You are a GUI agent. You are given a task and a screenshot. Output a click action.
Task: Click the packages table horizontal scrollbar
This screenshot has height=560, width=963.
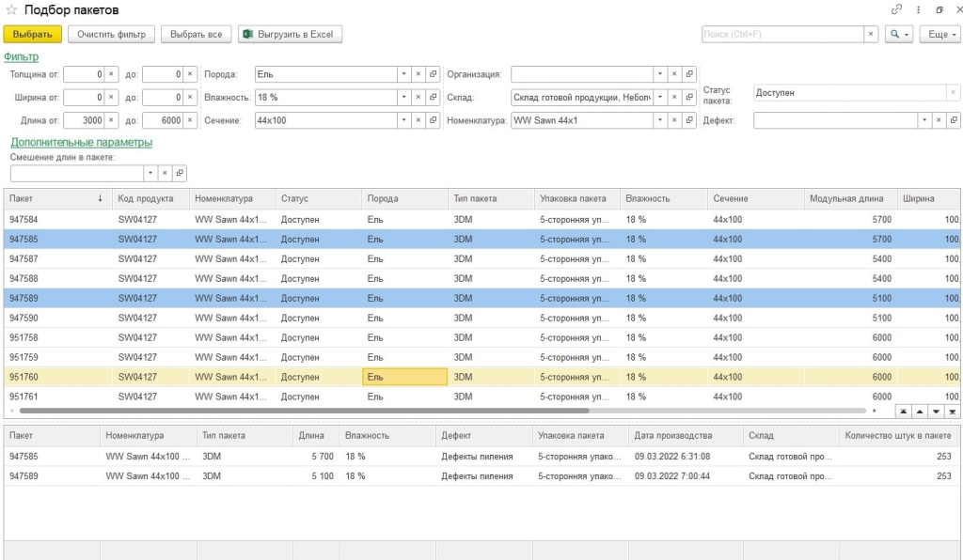(x=304, y=411)
